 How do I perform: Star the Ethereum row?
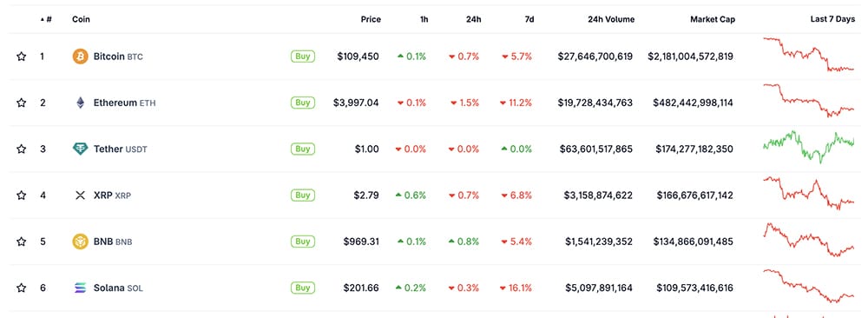pos(21,103)
